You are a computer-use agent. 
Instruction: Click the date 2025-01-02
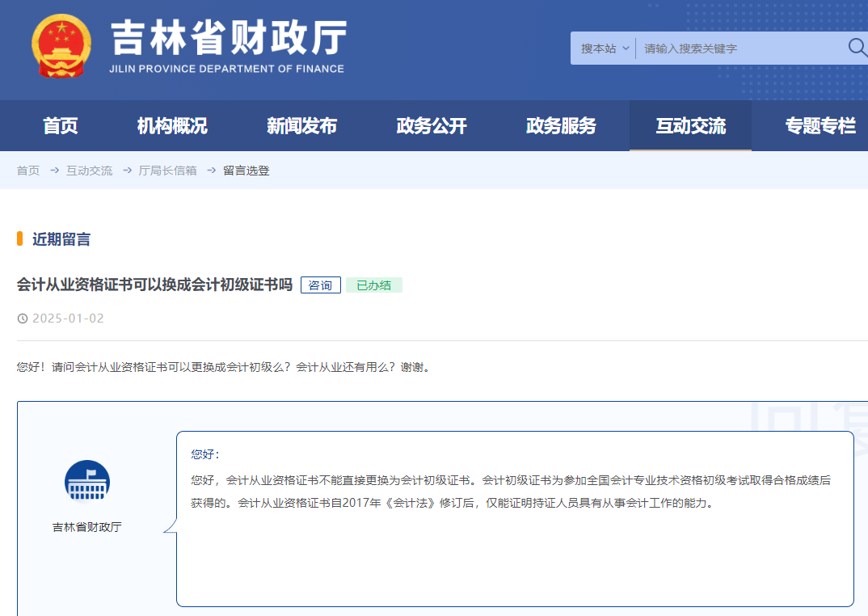pos(68,319)
